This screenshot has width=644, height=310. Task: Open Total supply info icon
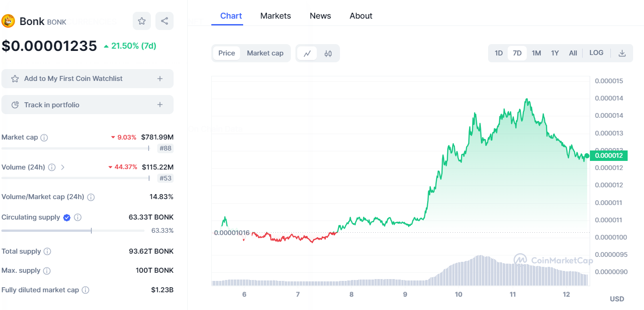click(x=47, y=251)
